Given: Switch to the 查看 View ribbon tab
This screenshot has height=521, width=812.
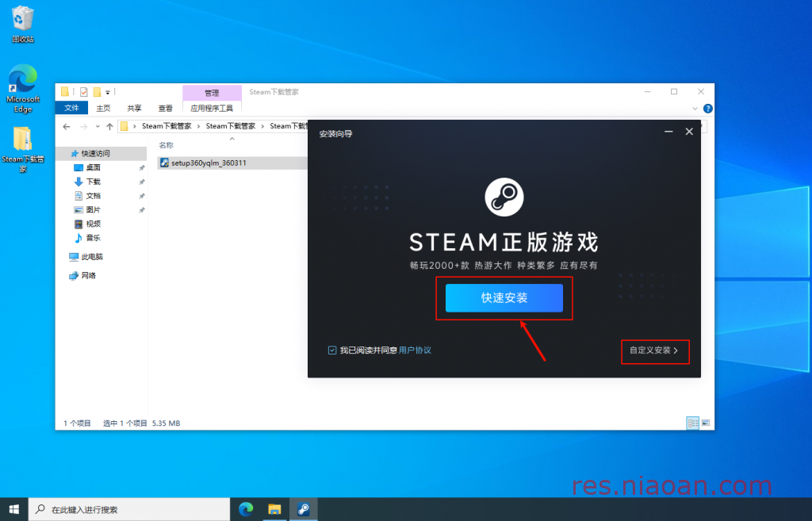Looking at the screenshot, I should tap(165, 108).
